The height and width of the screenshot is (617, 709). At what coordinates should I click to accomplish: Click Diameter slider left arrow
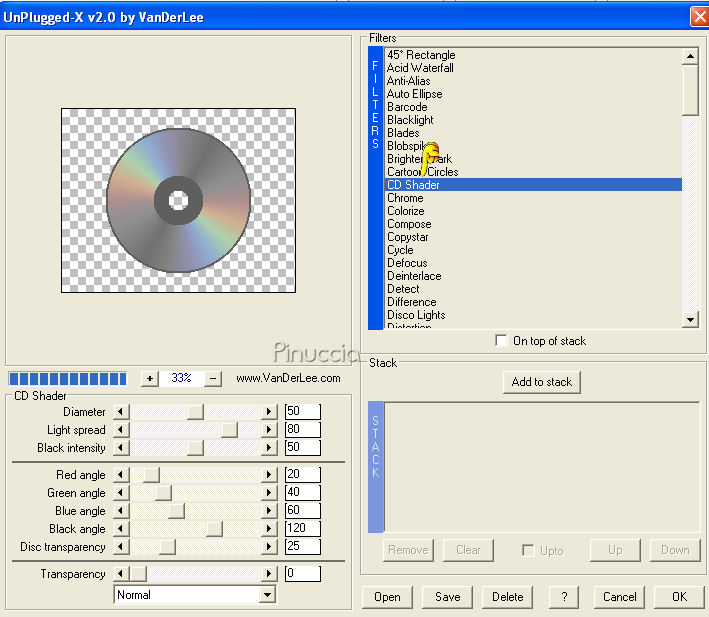click(x=121, y=412)
